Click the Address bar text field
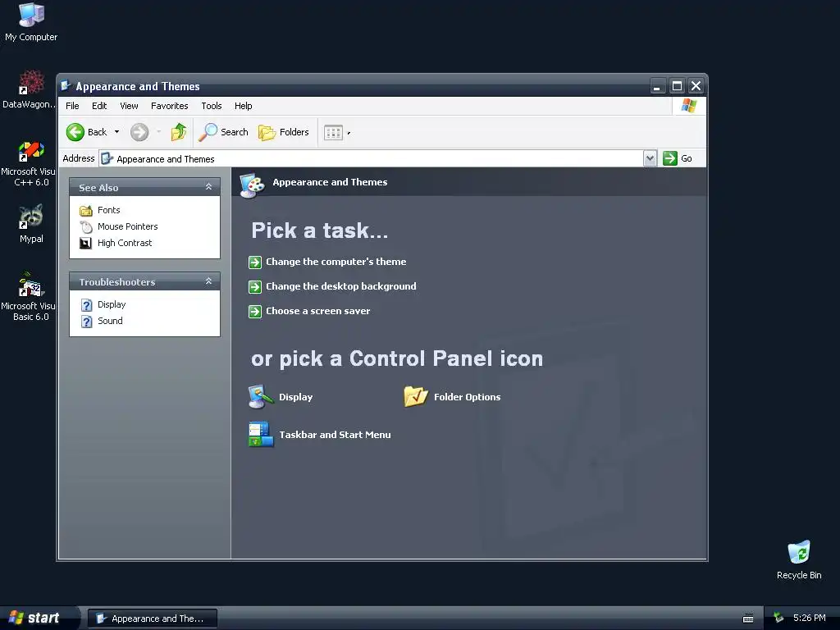Screen dimensions: 840x630 tap(372, 158)
